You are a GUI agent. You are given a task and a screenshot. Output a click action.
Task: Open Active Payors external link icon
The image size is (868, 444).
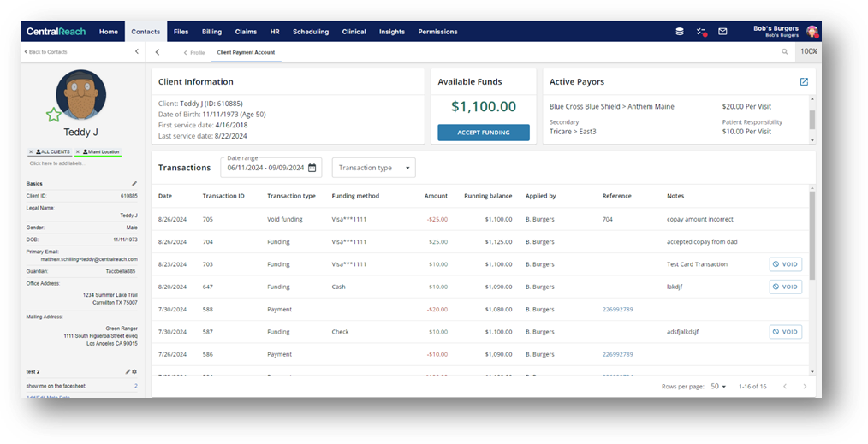[x=804, y=82]
